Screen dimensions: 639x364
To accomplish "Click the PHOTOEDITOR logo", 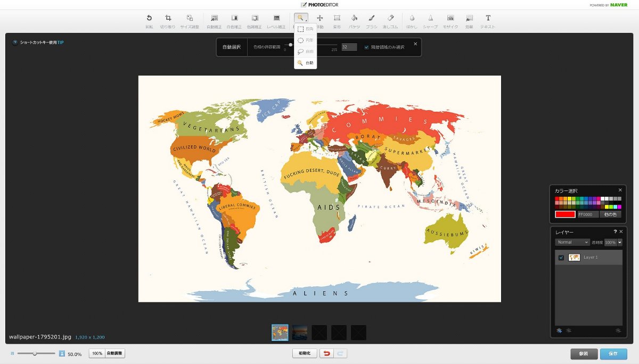I will coord(319,5).
